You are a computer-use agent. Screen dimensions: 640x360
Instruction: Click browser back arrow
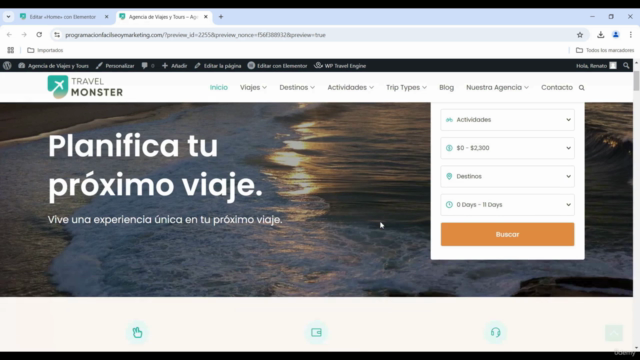click(x=9, y=35)
